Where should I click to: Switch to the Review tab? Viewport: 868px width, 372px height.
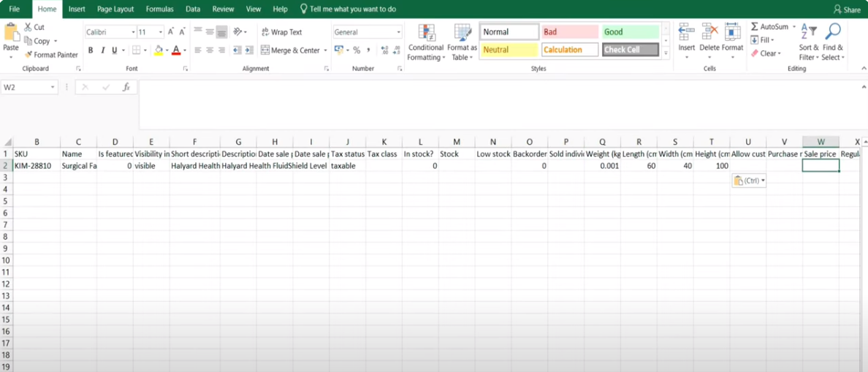[223, 10]
